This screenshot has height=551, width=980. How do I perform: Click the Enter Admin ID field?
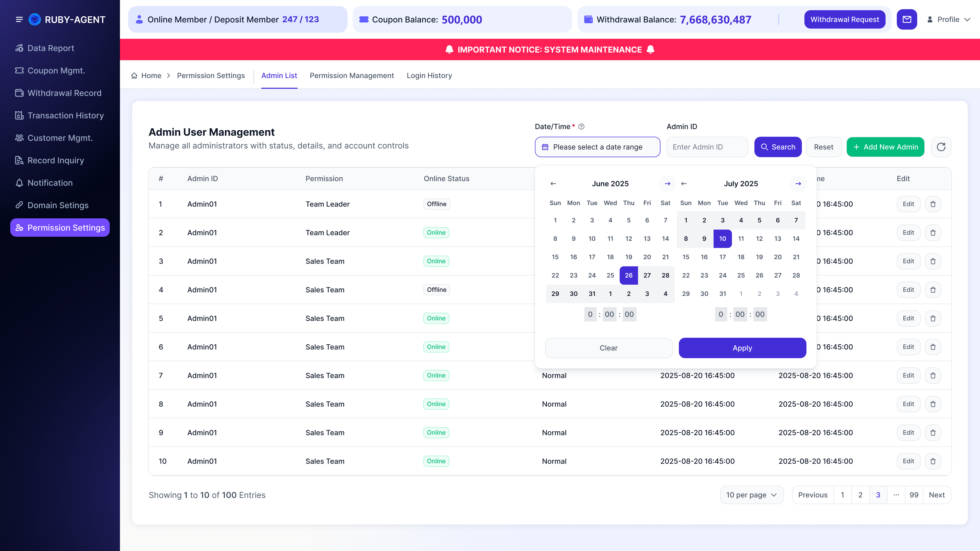click(x=707, y=147)
